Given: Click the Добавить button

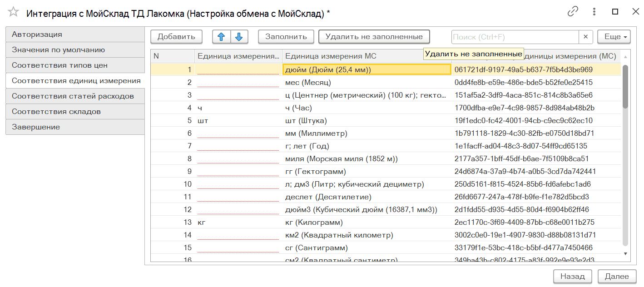Looking at the screenshot, I should point(176,37).
